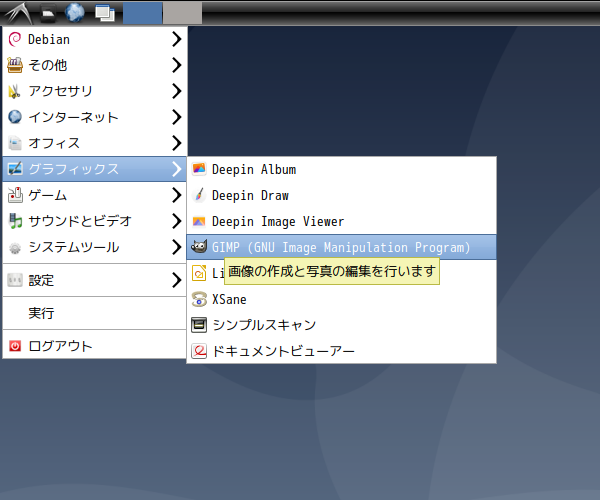Launch Deepin Image Viewer
600x500 pixels.
tap(341, 221)
